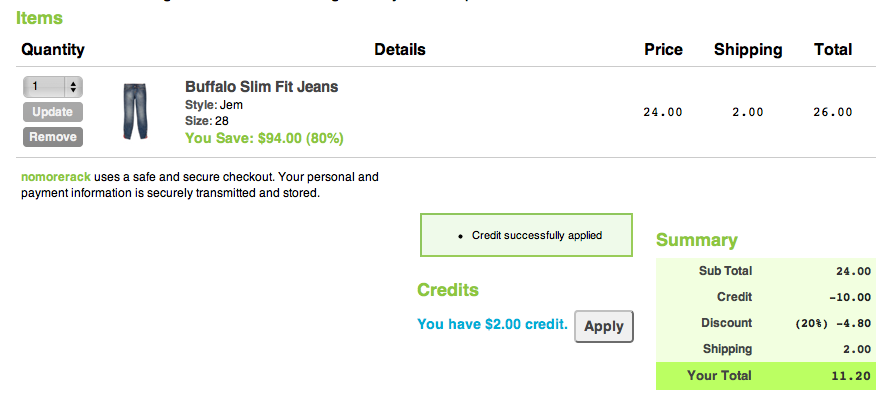Open the quantity dropdown showing 1
The image size is (885, 394).
[x=52, y=87]
